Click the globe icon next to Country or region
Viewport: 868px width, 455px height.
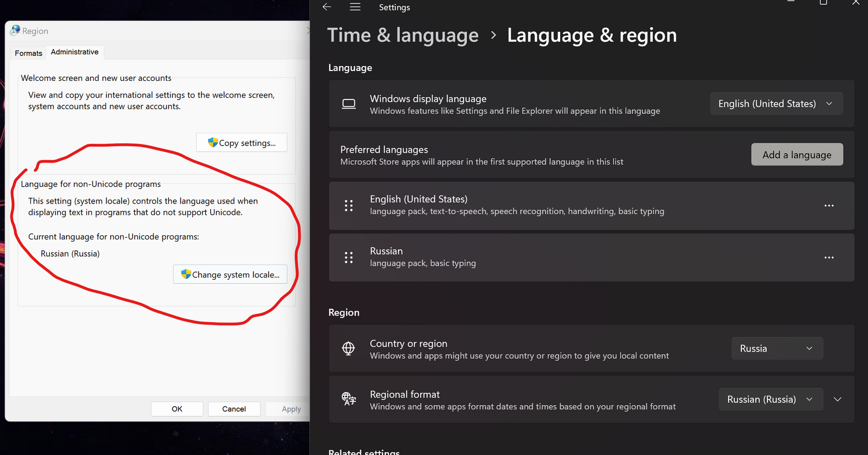(348, 349)
